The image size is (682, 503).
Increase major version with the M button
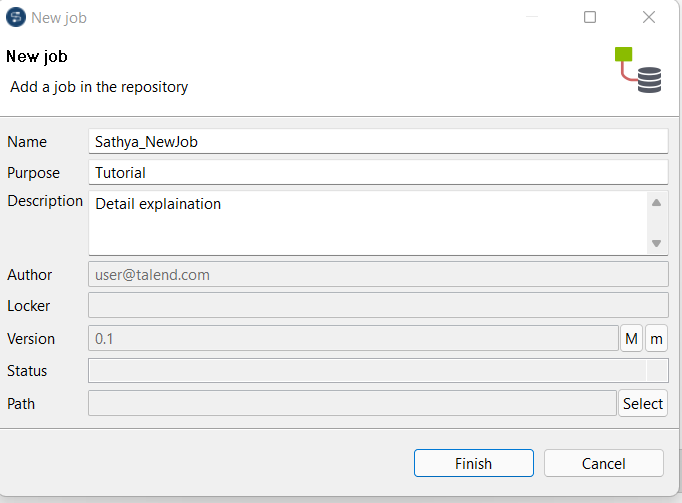pyautogui.click(x=632, y=339)
